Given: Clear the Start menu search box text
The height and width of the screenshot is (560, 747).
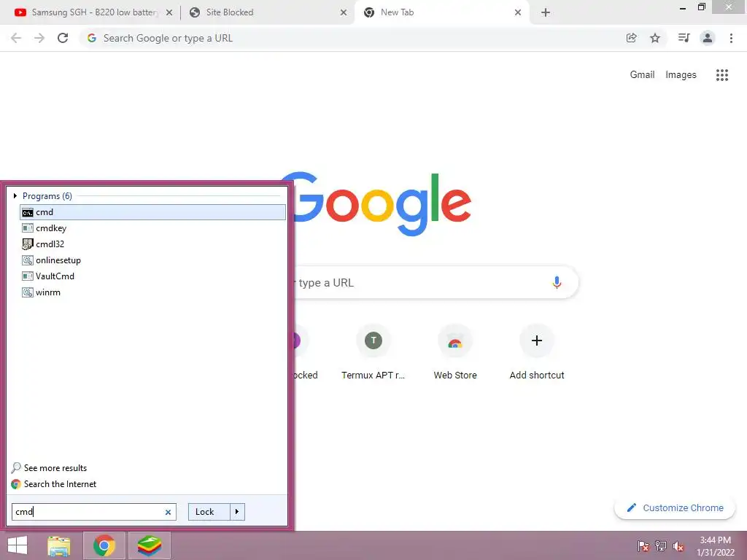Looking at the screenshot, I should pos(168,512).
